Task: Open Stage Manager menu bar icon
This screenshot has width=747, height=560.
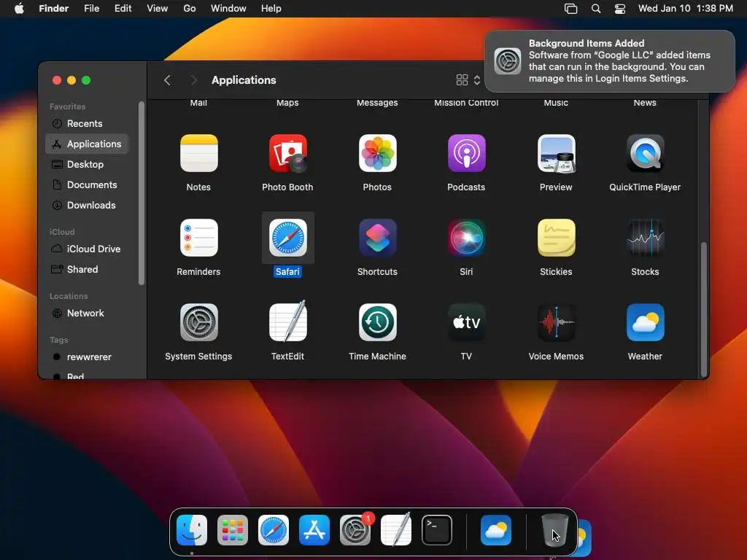Action: tap(570, 9)
